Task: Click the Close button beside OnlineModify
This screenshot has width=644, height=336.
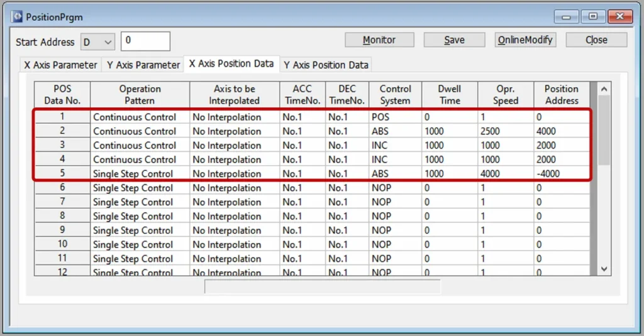Action: [596, 40]
